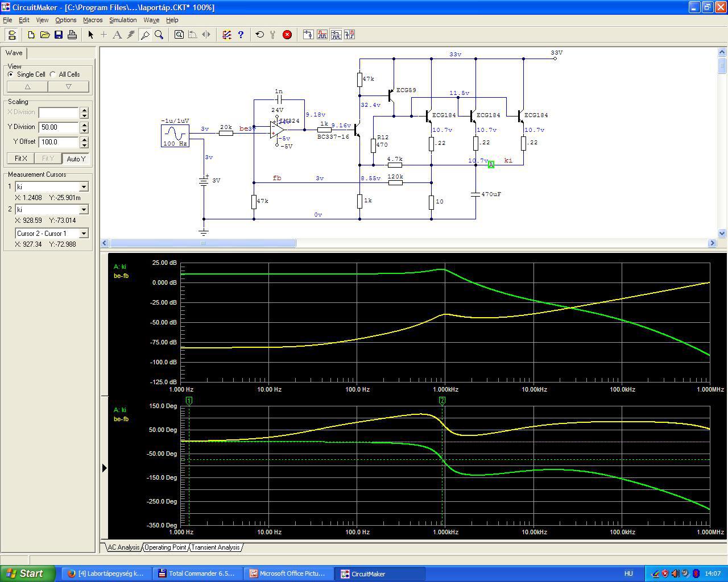The height and width of the screenshot is (582, 728).
Task: Select the zoom magnifier tool
Action: coord(159,35)
